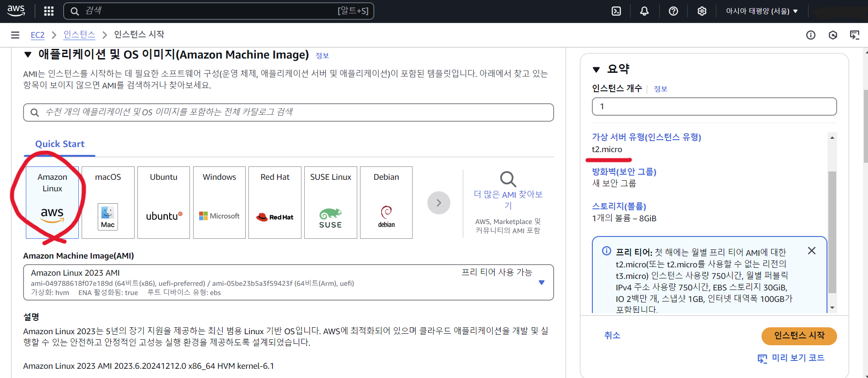Open the 정보 link beside 인스턴스 개수
The image size is (868, 378).
[x=661, y=89]
